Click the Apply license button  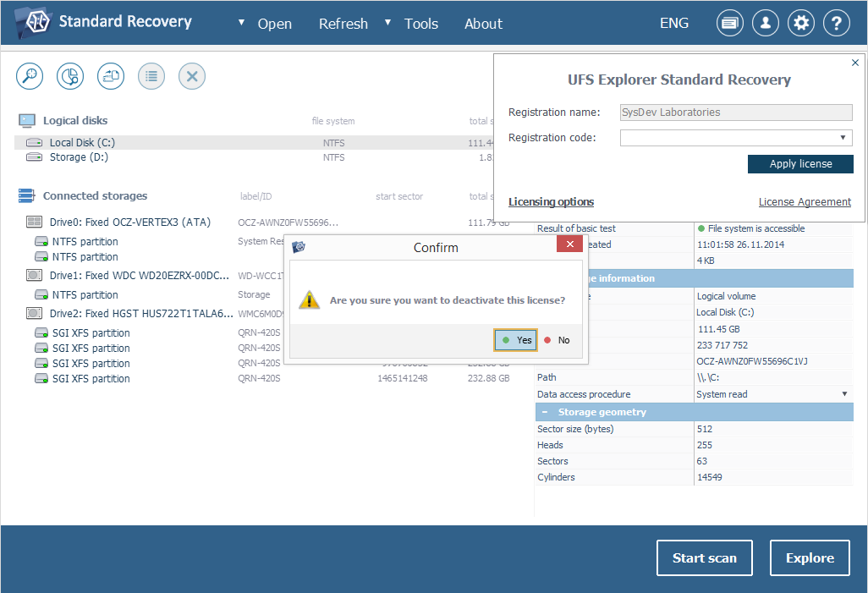coord(800,164)
